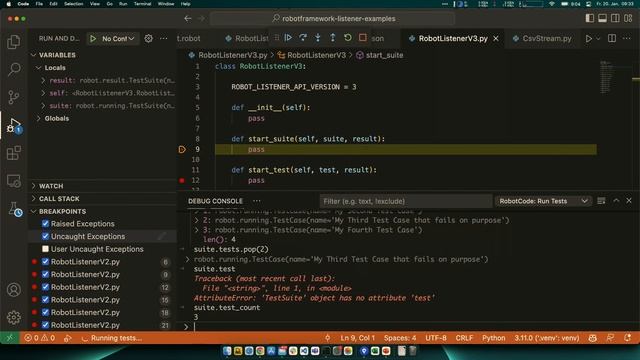Disable RobotListenerV2.py breakpoint at line 12
Viewport: 640px width, 360px height.
pyautogui.click(x=45, y=287)
